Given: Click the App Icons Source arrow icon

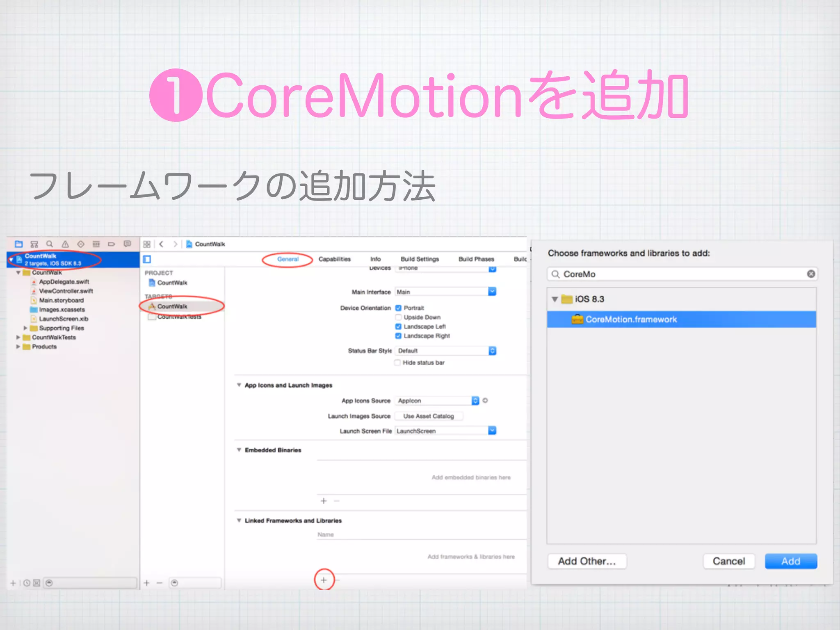Looking at the screenshot, I should [485, 400].
